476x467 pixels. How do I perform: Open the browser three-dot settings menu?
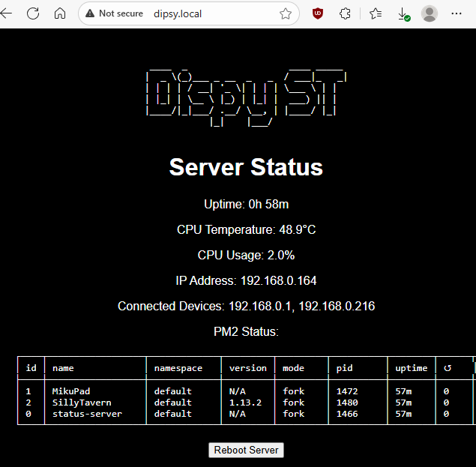[457, 13]
